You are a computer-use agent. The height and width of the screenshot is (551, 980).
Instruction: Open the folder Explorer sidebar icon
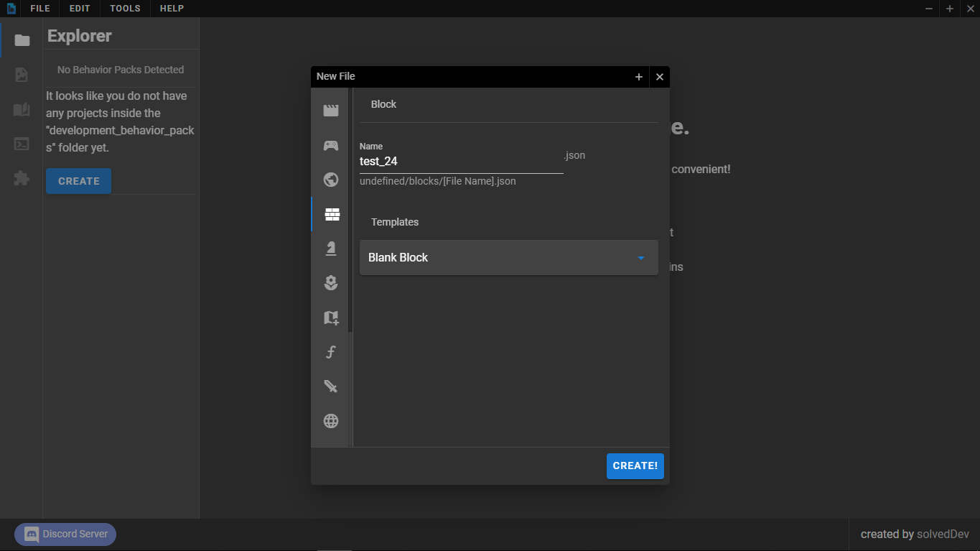(22, 40)
